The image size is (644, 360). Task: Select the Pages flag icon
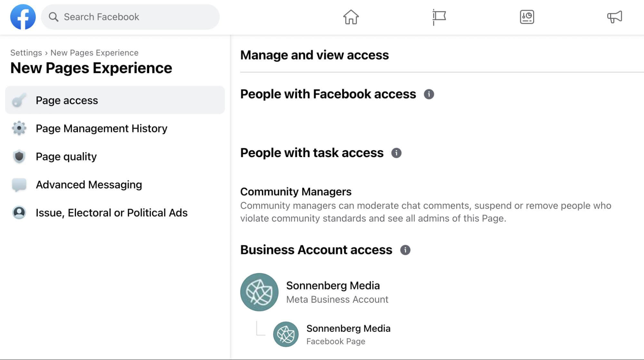[439, 17]
